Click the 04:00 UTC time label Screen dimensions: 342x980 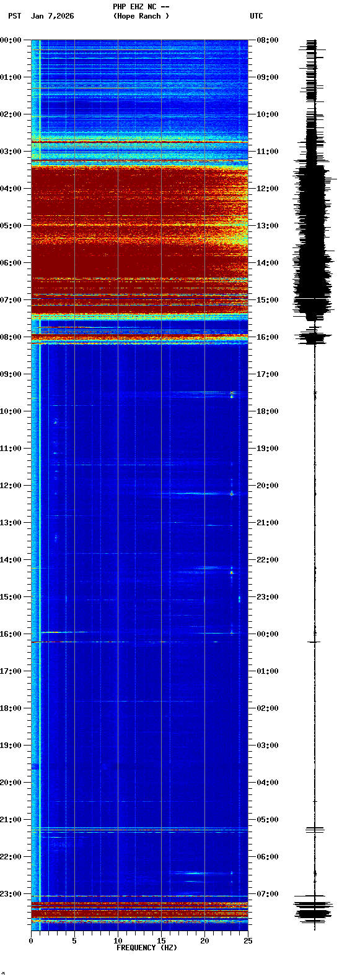pyautogui.click(x=267, y=783)
